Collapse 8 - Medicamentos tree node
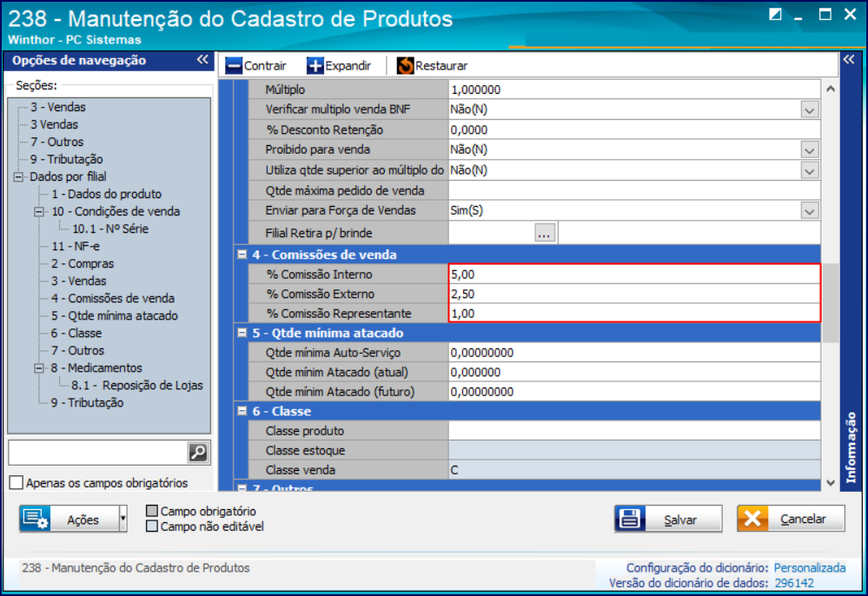The width and height of the screenshot is (868, 596). [x=39, y=368]
